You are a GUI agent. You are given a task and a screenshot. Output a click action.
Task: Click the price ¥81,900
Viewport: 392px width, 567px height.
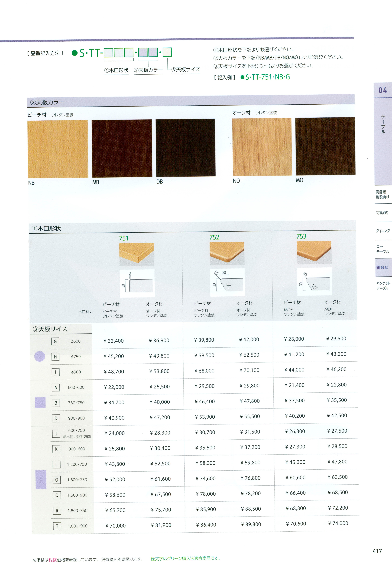pos(161,525)
